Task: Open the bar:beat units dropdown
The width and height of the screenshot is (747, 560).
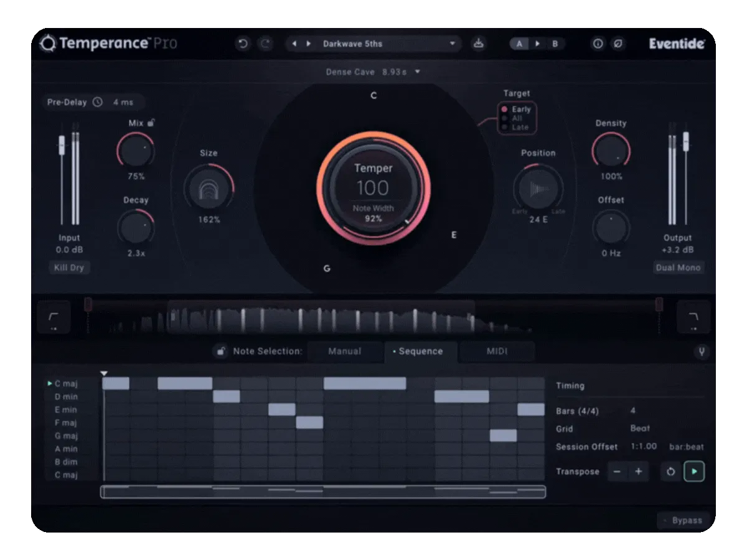Action: 687,447
